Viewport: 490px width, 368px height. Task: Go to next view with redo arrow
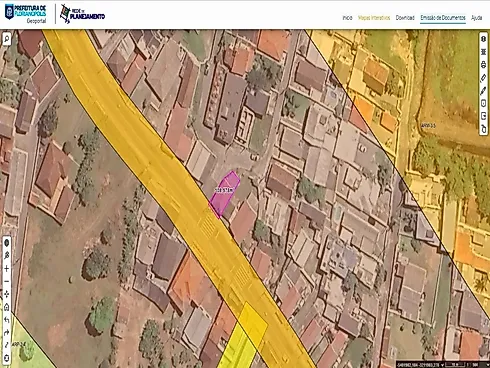coord(7,333)
